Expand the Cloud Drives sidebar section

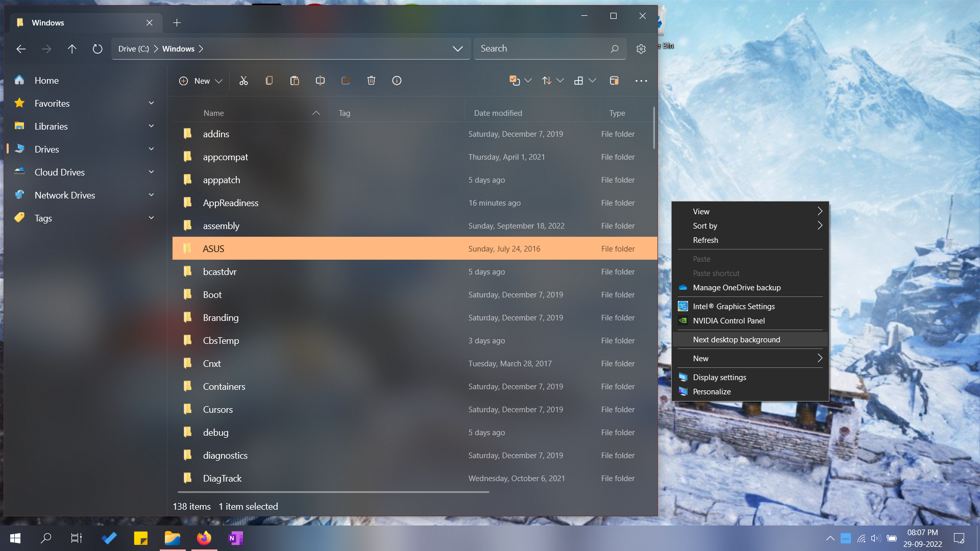coord(151,172)
